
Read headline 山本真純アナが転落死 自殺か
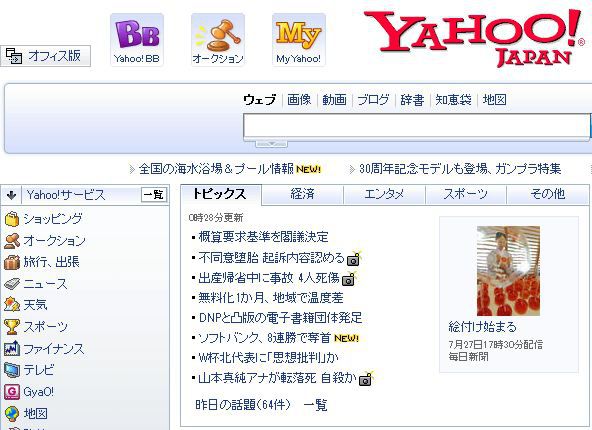tap(278, 378)
